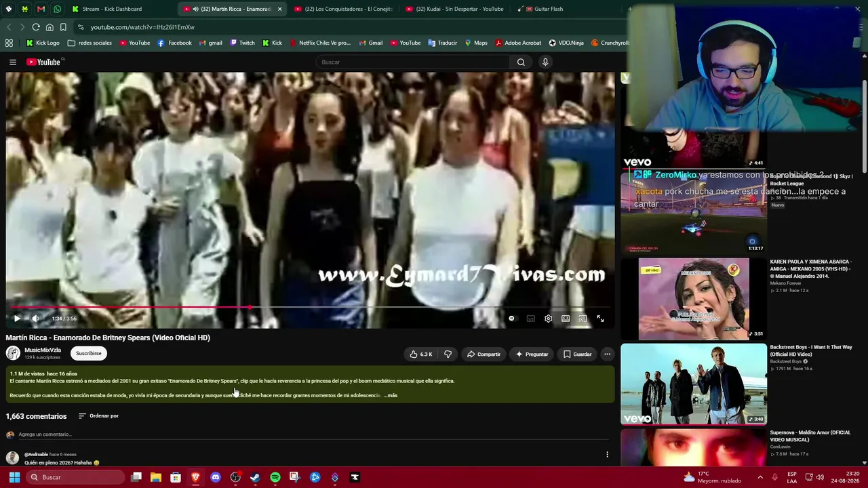Open the Adobe Acrobat bookmark

click(x=518, y=43)
